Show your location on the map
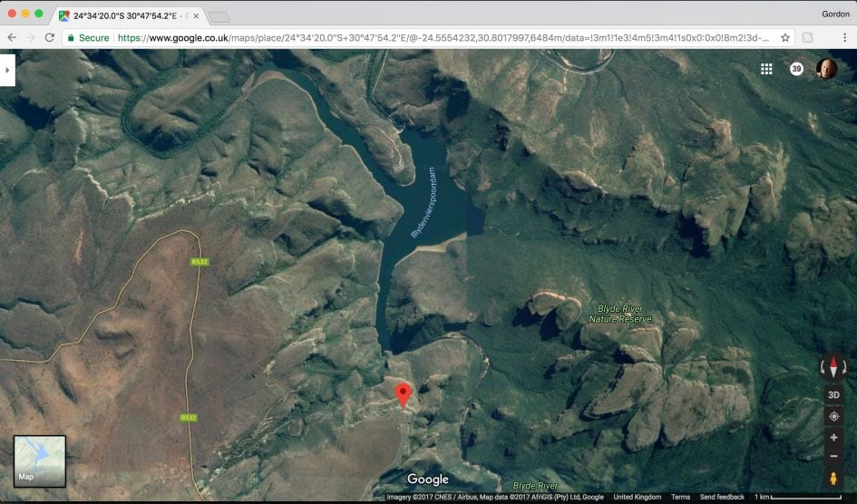This screenshot has width=857, height=504. pyautogui.click(x=833, y=416)
